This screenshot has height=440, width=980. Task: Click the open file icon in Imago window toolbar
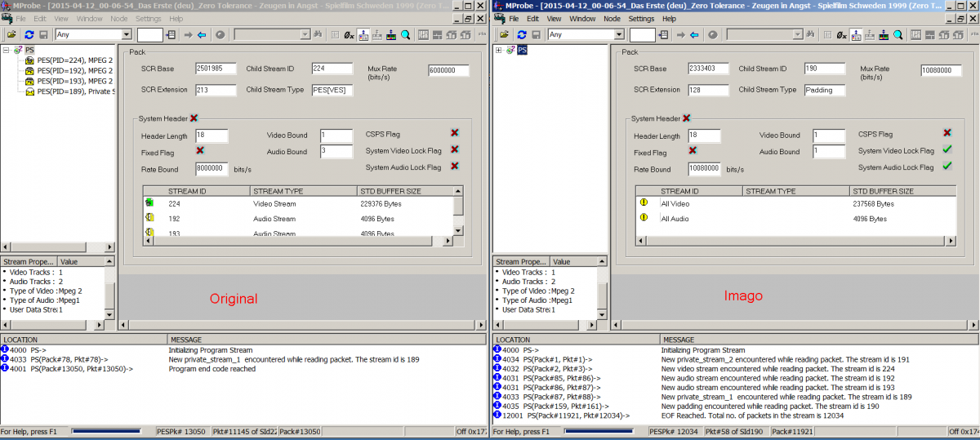[x=505, y=35]
